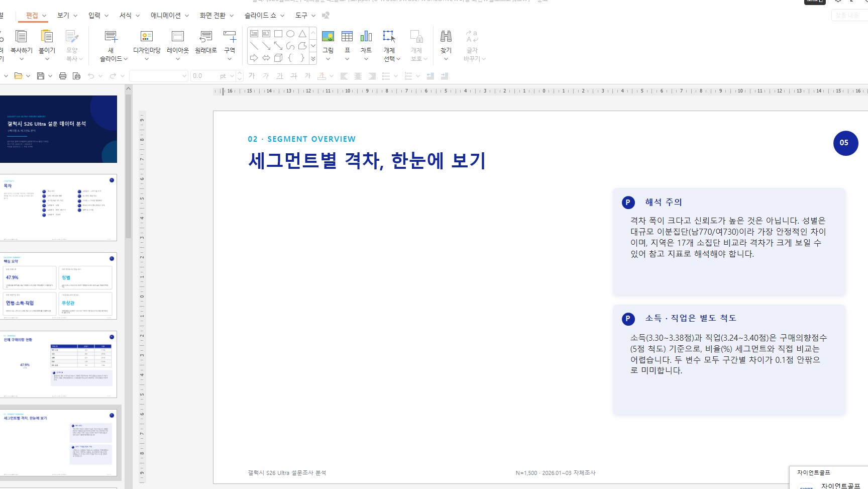
Task: Open the 보기 menu
Action: pyautogui.click(x=63, y=16)
